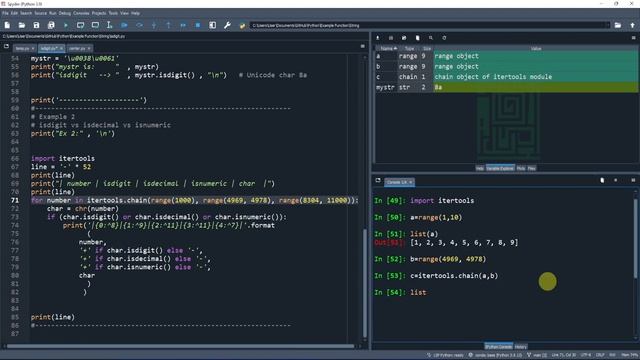
Task: Close the isdigit.py editor tab
Action: [61, 49]
